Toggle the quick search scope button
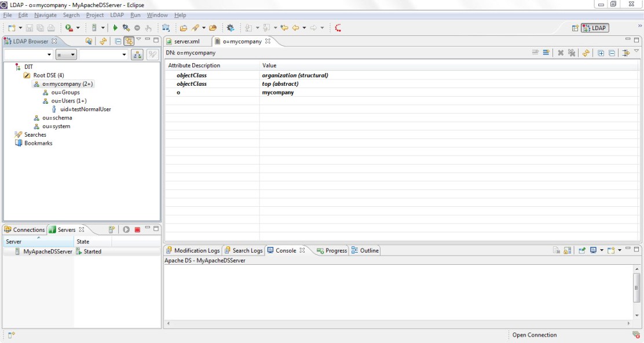 click(x=137, y=54)
